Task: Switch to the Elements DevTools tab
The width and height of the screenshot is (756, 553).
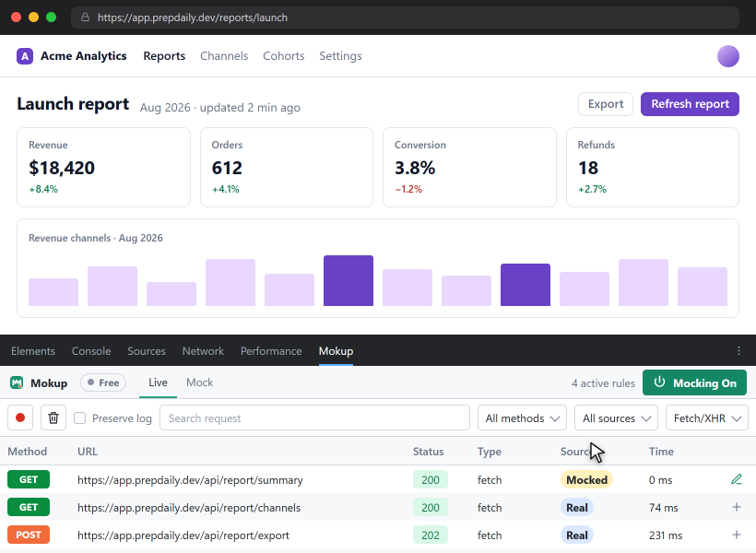Action: click(33, 351)
